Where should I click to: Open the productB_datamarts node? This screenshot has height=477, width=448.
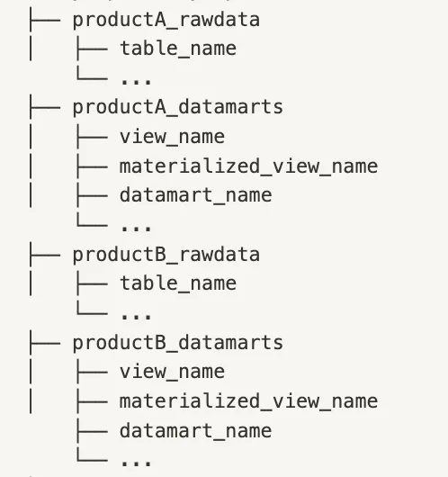178,343
